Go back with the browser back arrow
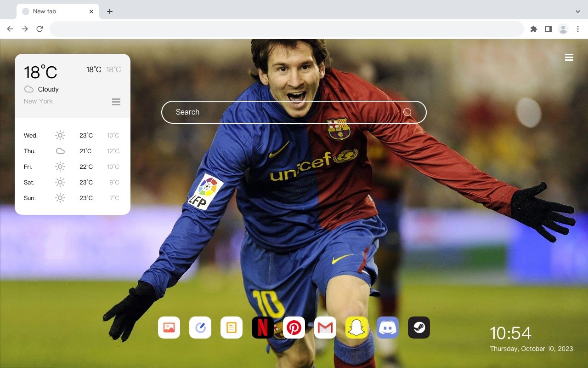588x368 pixels. pos(10,29)
